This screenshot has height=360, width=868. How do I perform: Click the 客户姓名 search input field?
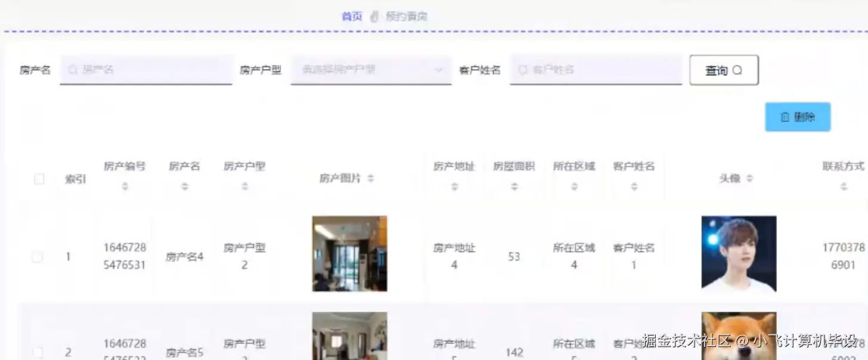[596, 70]
